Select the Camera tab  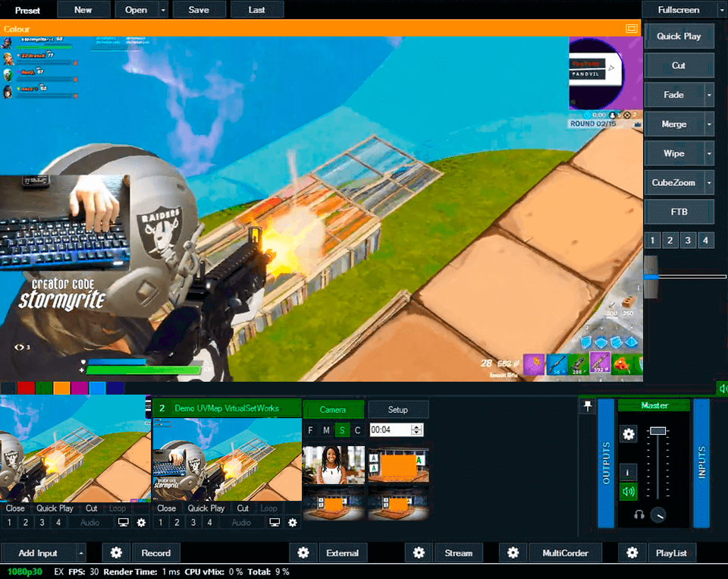[334, 408]
